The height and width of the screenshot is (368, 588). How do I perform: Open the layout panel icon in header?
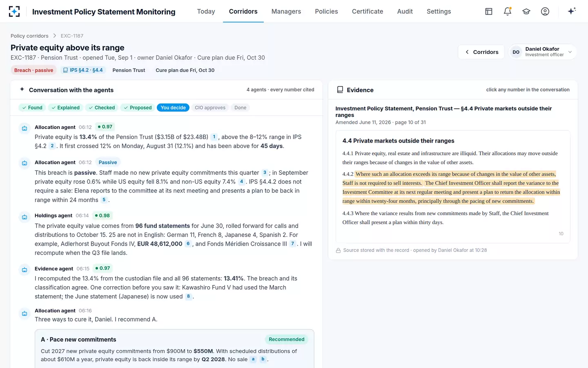[x=489, y=11]
